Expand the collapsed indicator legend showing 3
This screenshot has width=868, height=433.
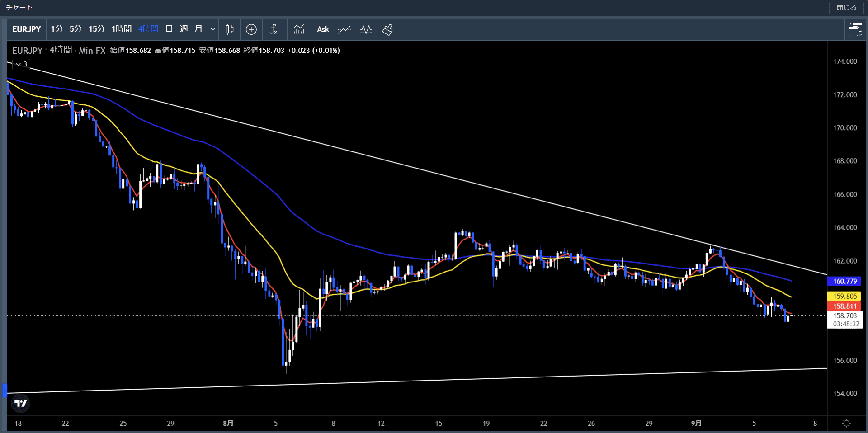coord(21,64)
